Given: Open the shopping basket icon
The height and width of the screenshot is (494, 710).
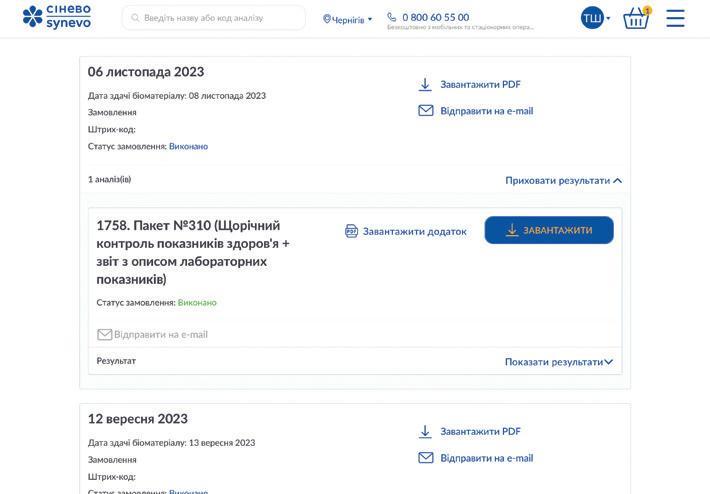Looking at the screenshot, I should point(636,18).
